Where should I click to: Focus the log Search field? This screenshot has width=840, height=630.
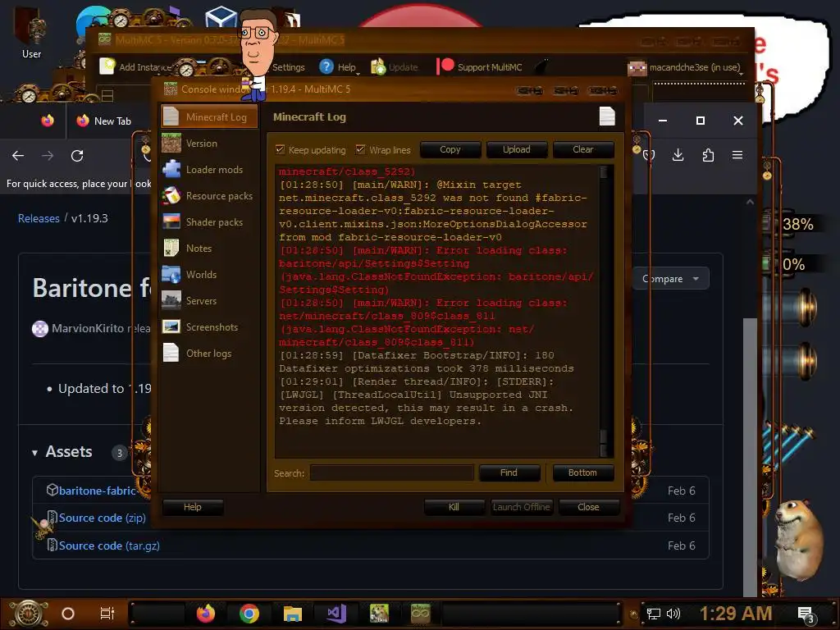(391, 473)
